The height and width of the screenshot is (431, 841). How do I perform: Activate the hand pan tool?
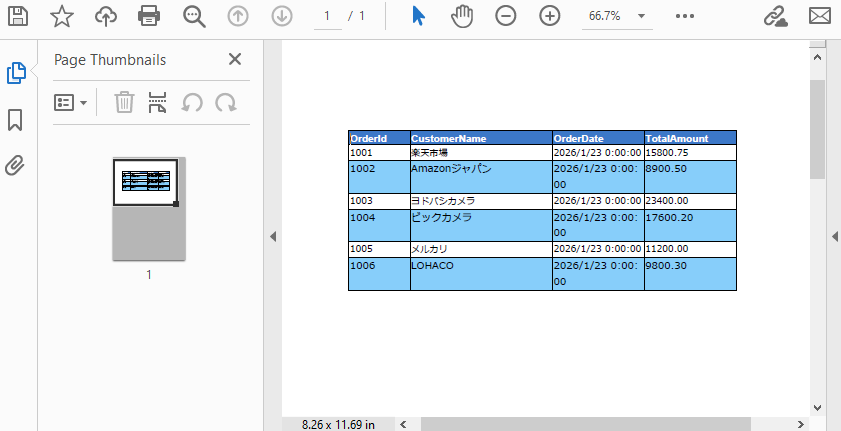(x=462, y=16)
